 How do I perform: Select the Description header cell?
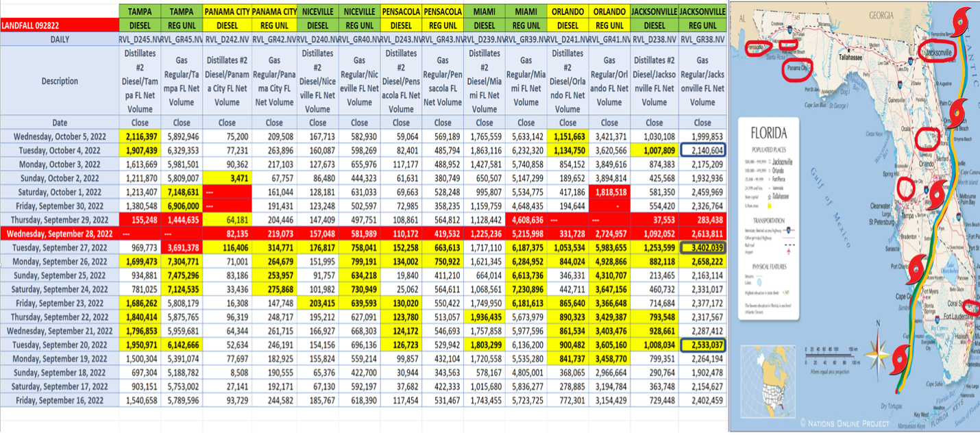click(x=60, y=82)
